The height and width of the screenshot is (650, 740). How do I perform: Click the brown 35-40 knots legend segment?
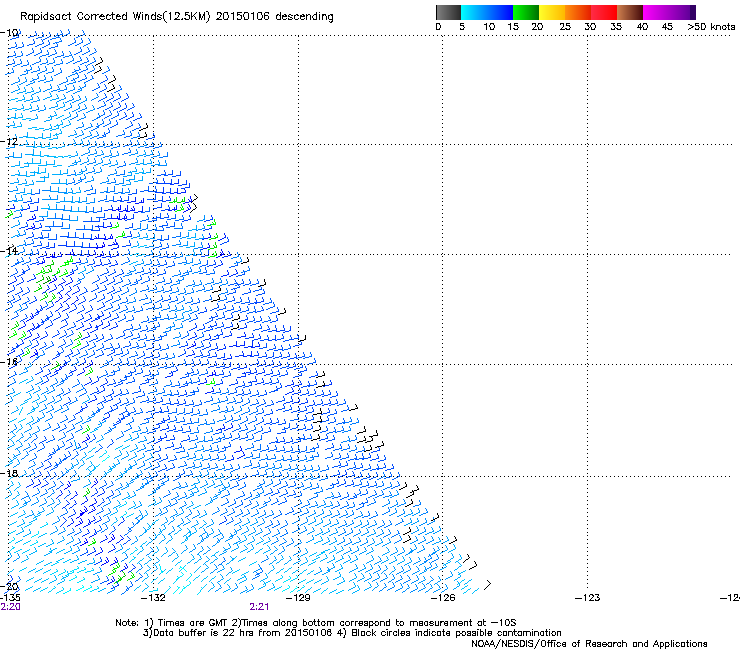pyautogui.click(x=630, y=12)
